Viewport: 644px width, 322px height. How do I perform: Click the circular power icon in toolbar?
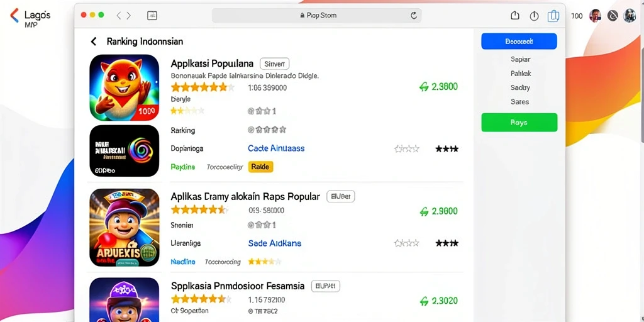pos(534,16)
